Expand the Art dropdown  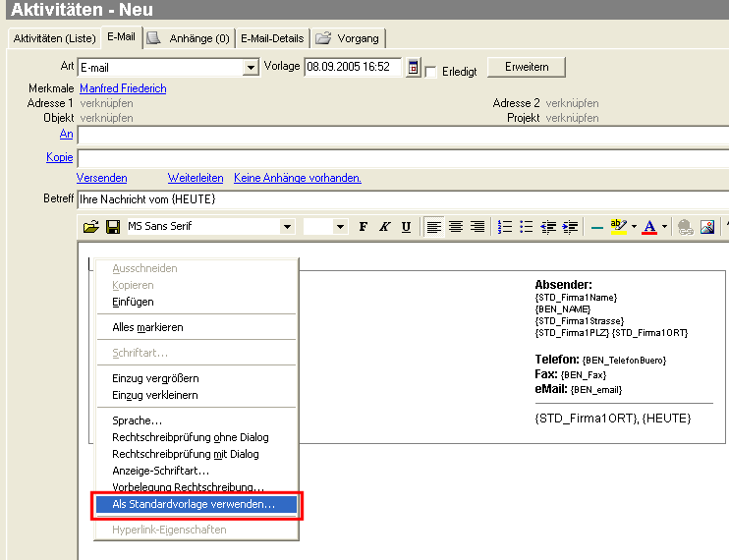click(x=251, y=68)
